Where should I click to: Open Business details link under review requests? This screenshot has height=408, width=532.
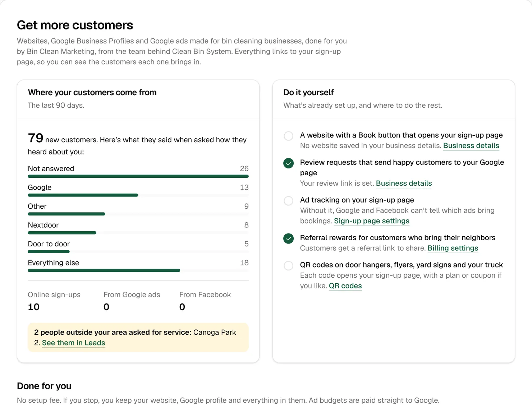click(404, 183)
